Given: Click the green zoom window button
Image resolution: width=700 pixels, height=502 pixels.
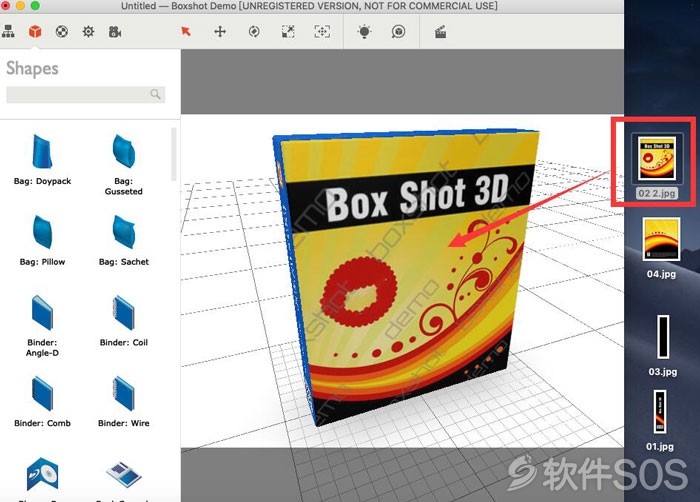Looking at the screenshot, I should point(35,6).
